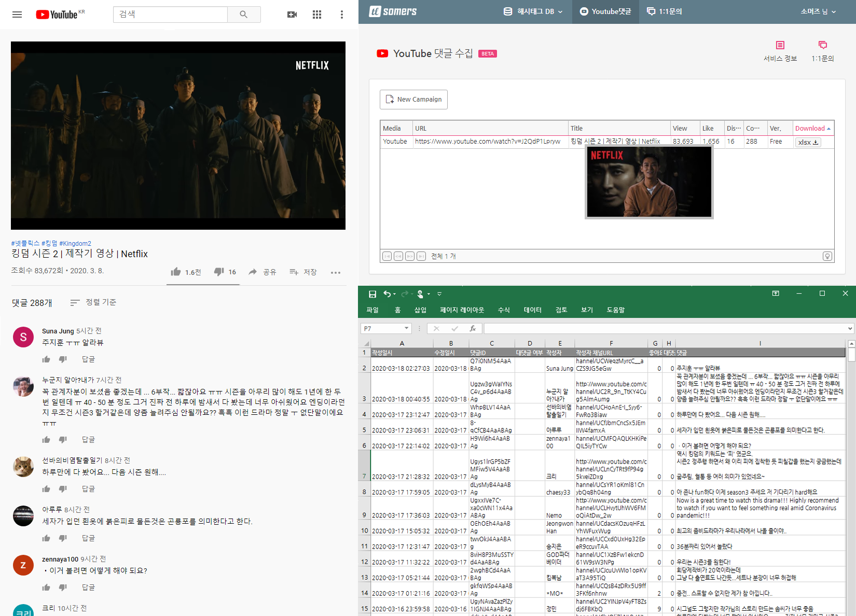This screenshot has height=616, width=856.
Task: Open 선바의비염탈출일기 channel avatar
Action: click(x=23, y=467)
